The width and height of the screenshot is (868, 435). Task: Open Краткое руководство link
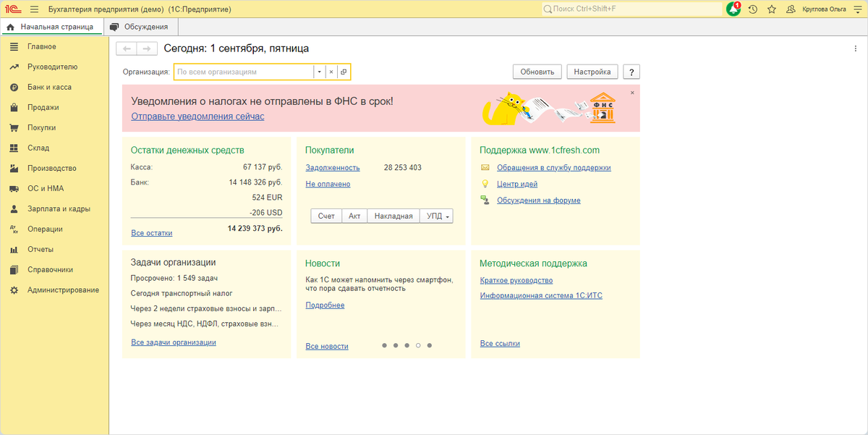[x=516, y=280]
